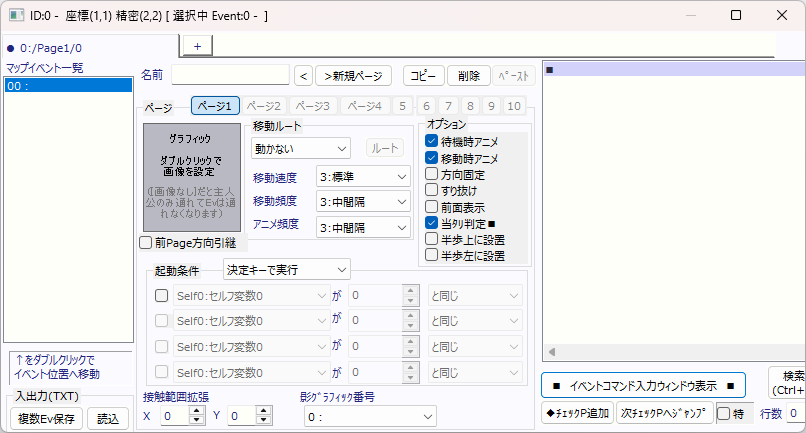Click the first condition value field
The image size is (806, 433).
point(376,296)
